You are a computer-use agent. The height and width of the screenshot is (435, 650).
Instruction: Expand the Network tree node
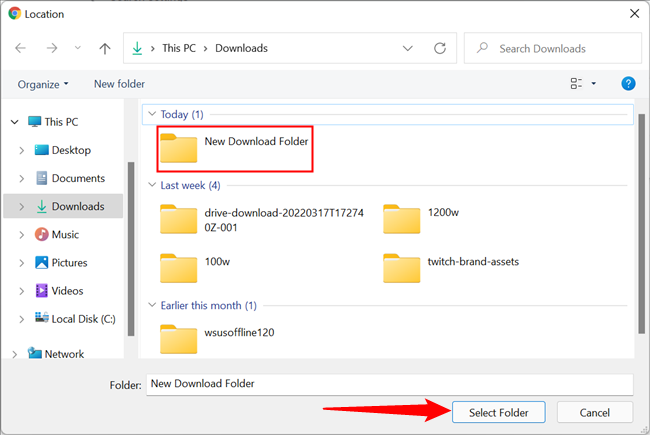[x=15, y=354]
